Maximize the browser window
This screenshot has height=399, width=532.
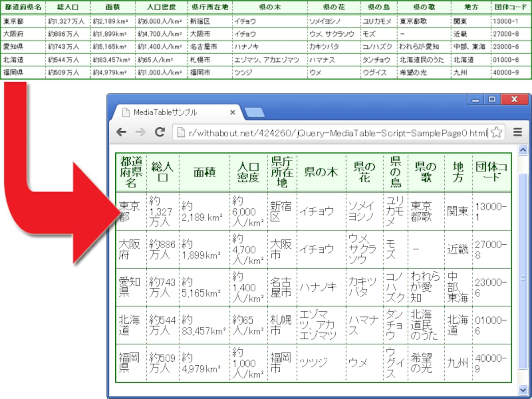click(491, 100)
